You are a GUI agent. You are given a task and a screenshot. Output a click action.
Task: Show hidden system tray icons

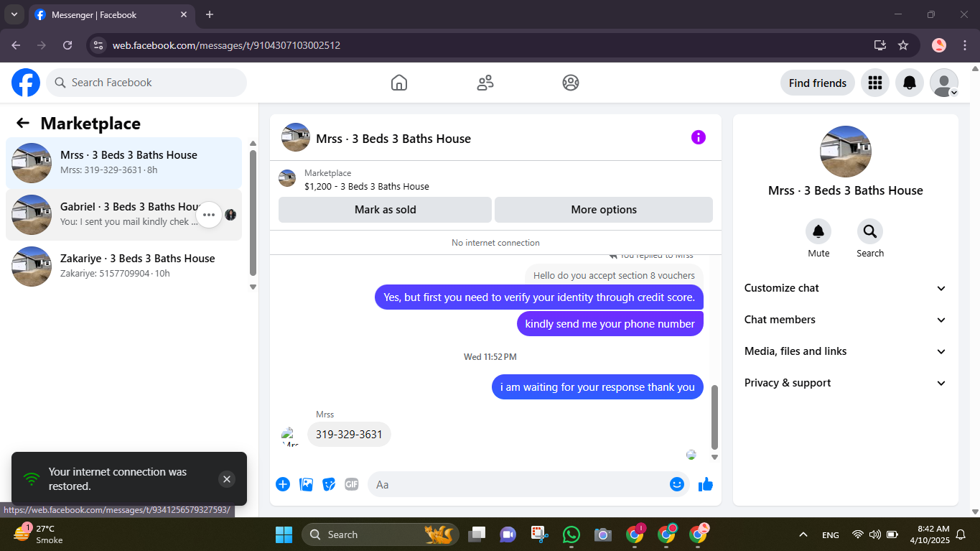[803, 534]
